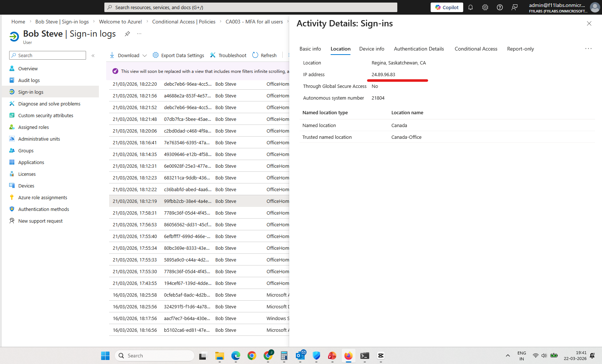Screen dimensions: 602x364
Task: Click the help question mark icon
Action: (x=500, y=7)
